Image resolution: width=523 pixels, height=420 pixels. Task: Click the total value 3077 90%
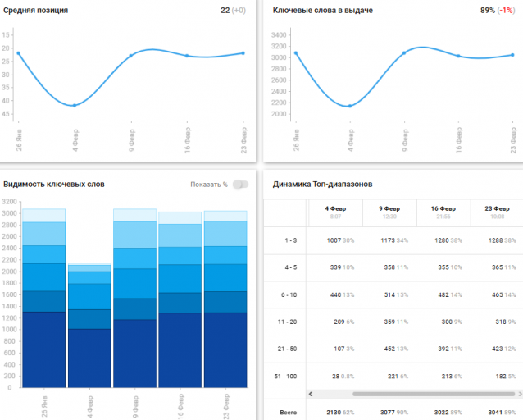[394, 413]
